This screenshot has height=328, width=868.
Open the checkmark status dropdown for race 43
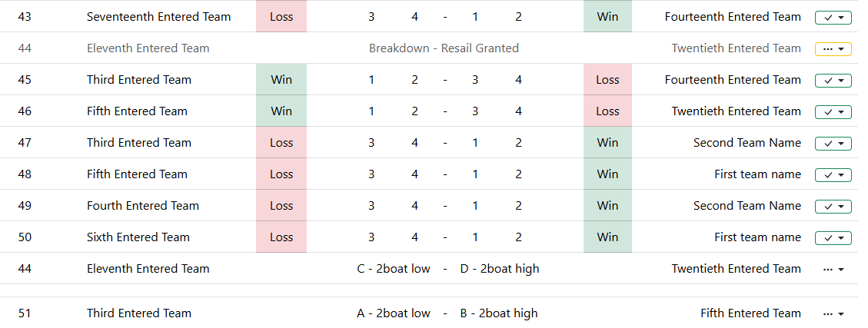coord(833,17)
